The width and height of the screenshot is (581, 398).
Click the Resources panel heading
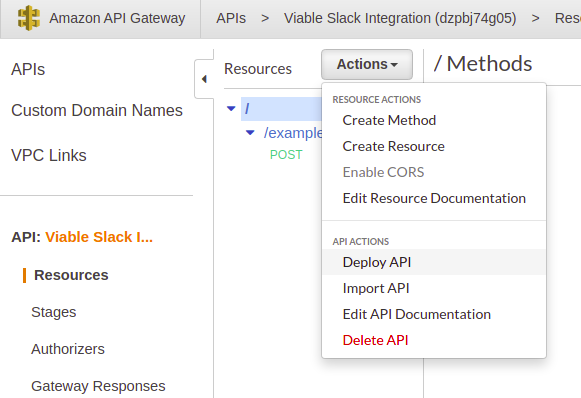click(x=258, y=69)
